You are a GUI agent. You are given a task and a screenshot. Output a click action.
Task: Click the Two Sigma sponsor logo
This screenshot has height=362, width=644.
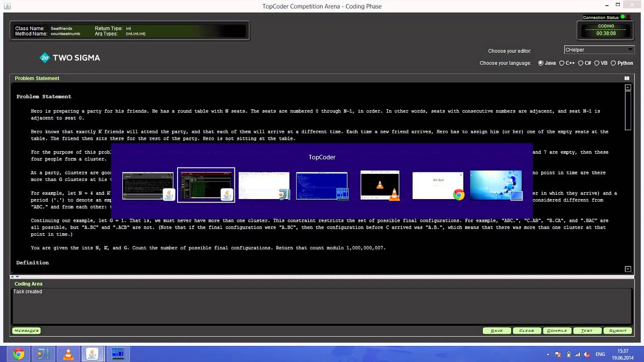pyautogui.click(x=69, y=58)
